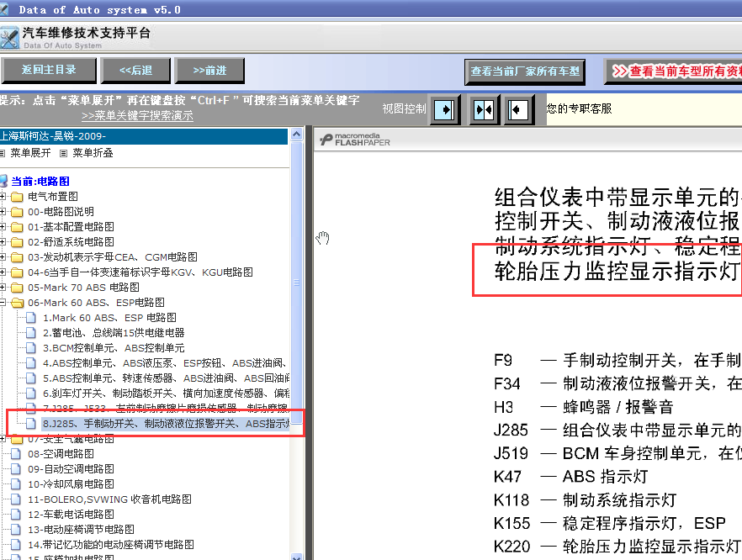Click 菜单展开 to expand all menus
This screenshot has height=560, width=742.
coord(30,153)
